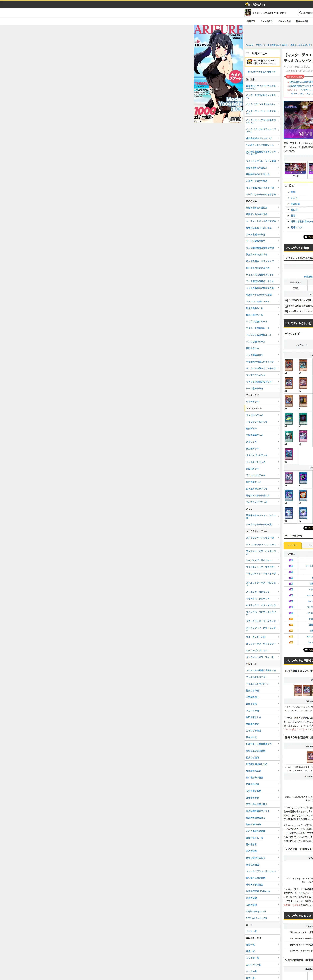Open the 攻略メニュー hamburger icon
Viewport: 313px width, 980px height.
coord(247,53)
